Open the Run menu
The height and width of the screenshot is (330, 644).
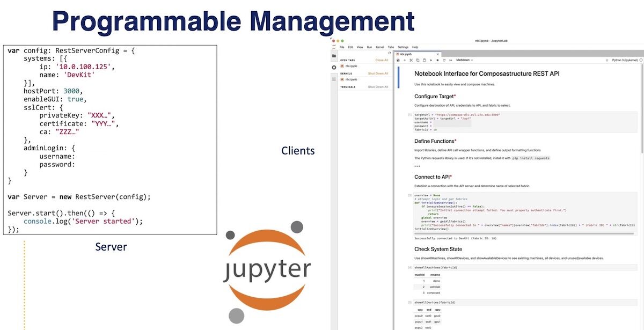pyautogui.click(x=369, y=47)
